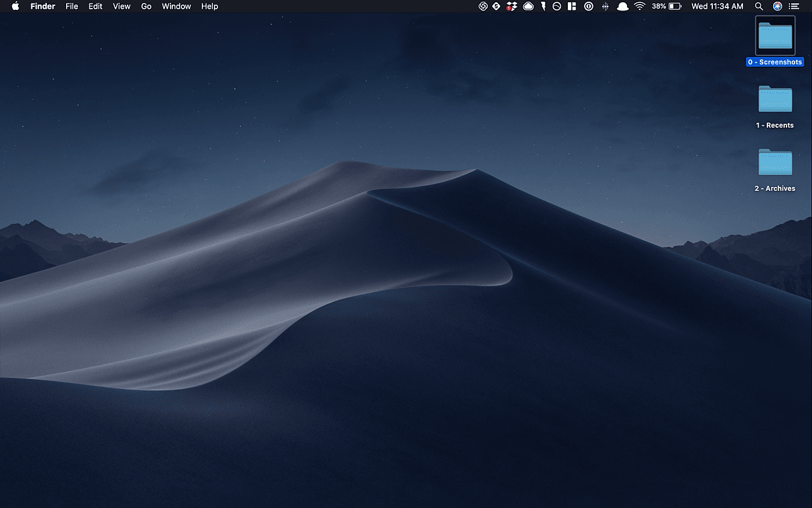Click the Bluetooth menu bar icon

coord(605,6)
